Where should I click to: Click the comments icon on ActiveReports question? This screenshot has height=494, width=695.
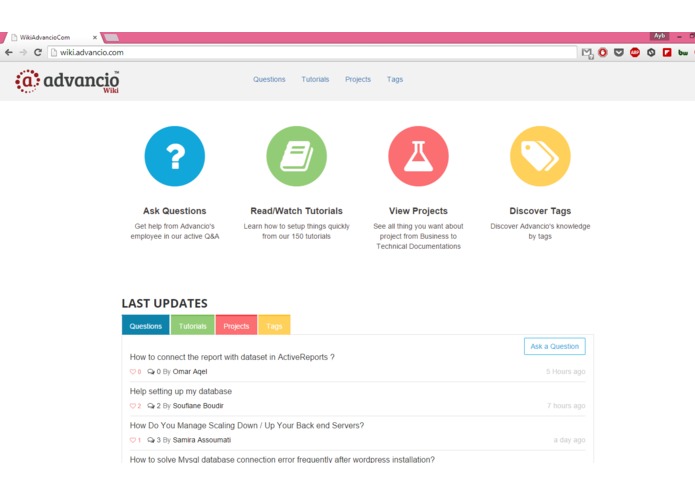(151, 372)
